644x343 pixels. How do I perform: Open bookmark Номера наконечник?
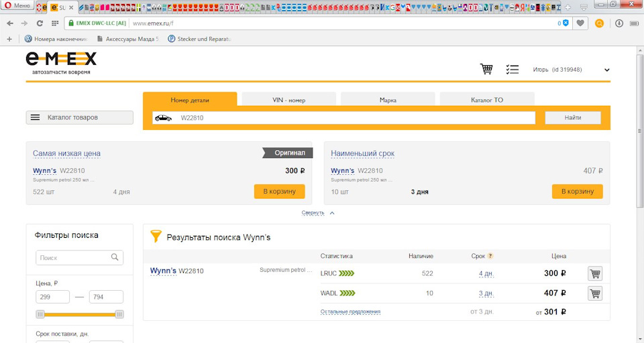(x=56, y=39)
